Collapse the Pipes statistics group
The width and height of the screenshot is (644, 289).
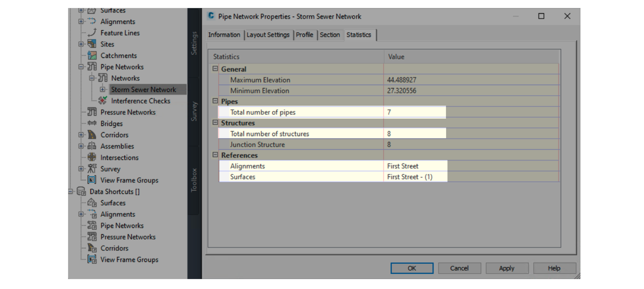[215, 101]
